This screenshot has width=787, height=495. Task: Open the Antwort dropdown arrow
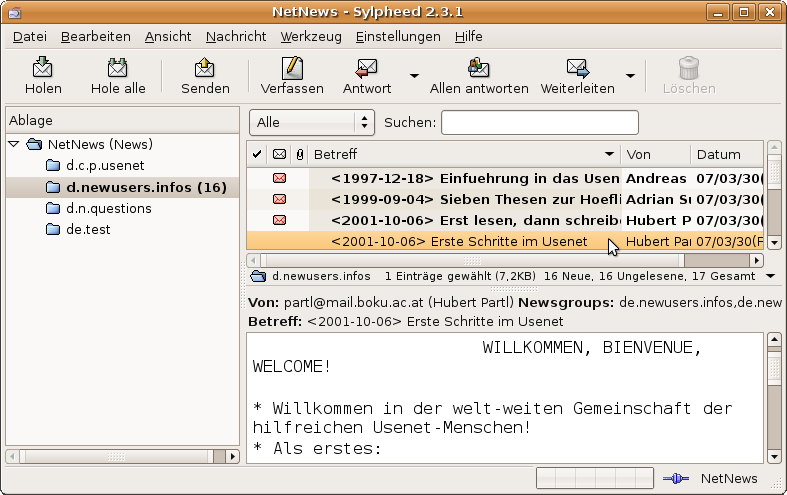click(x=414, y=75)
